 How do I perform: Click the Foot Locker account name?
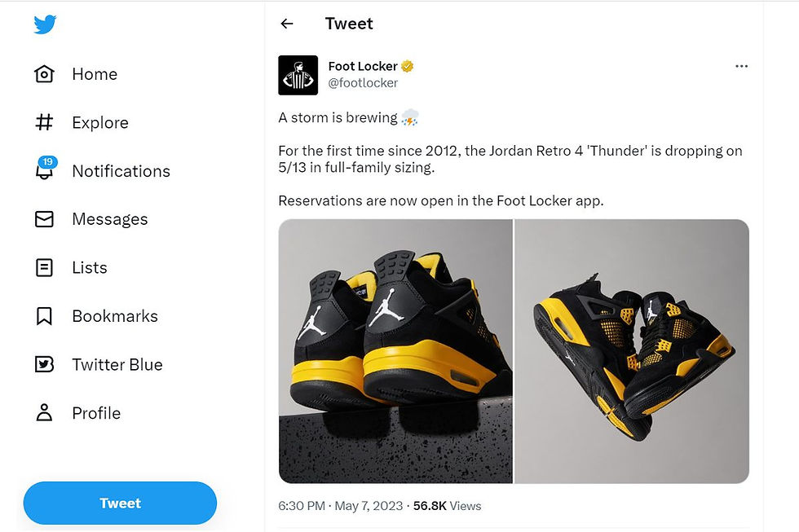tap(360, 66)
